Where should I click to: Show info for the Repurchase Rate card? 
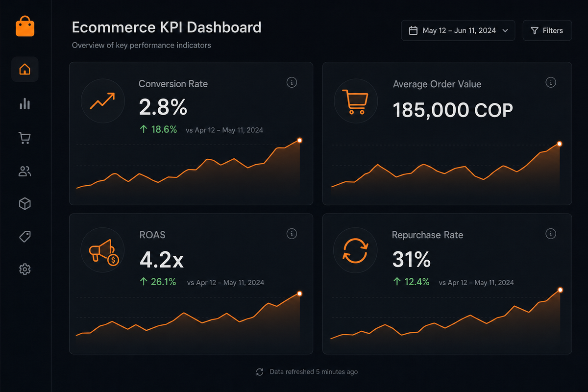(551, 234)
